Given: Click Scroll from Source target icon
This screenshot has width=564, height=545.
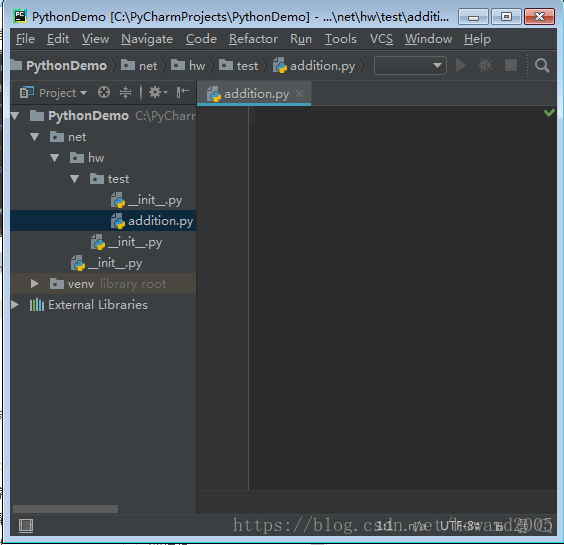Looking at the screenshot, I should (x=104, y=92).
